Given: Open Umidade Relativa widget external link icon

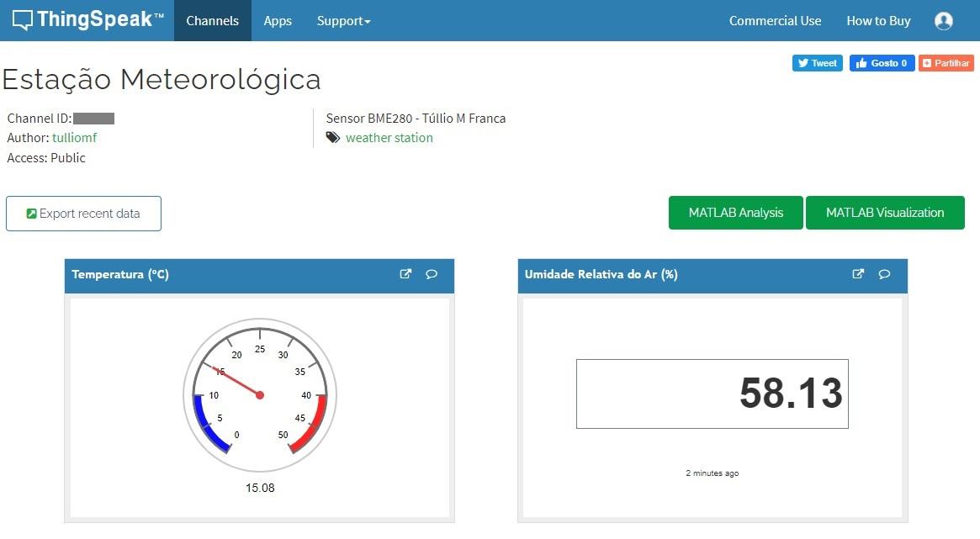Looking at the screenshot, I should click(x=858, y=273).
